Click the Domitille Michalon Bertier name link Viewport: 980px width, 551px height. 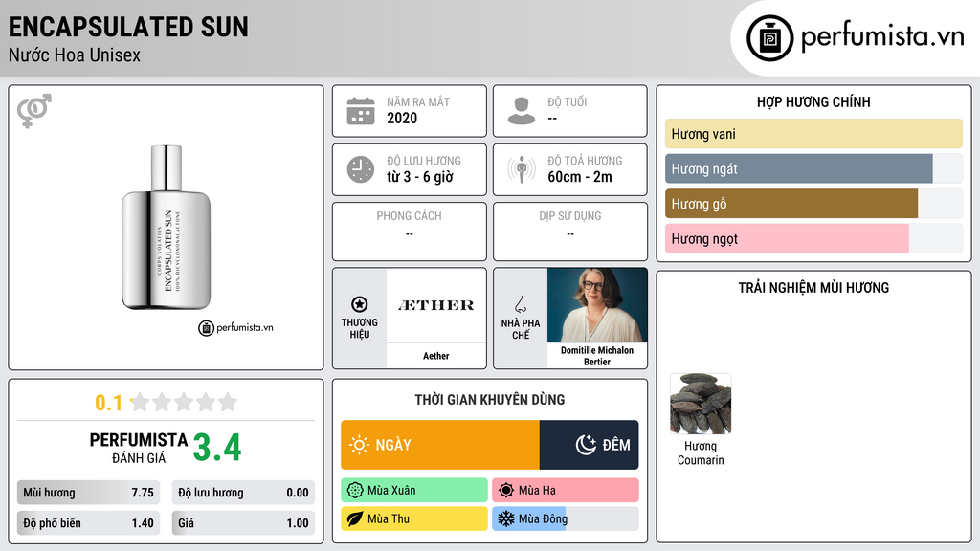(x=597, y=356)
